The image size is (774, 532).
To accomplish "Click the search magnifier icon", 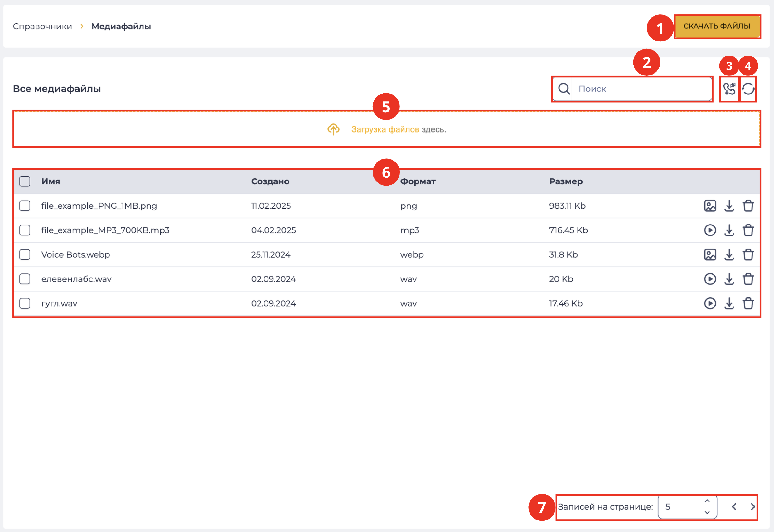I will click(x=564, y=89).
